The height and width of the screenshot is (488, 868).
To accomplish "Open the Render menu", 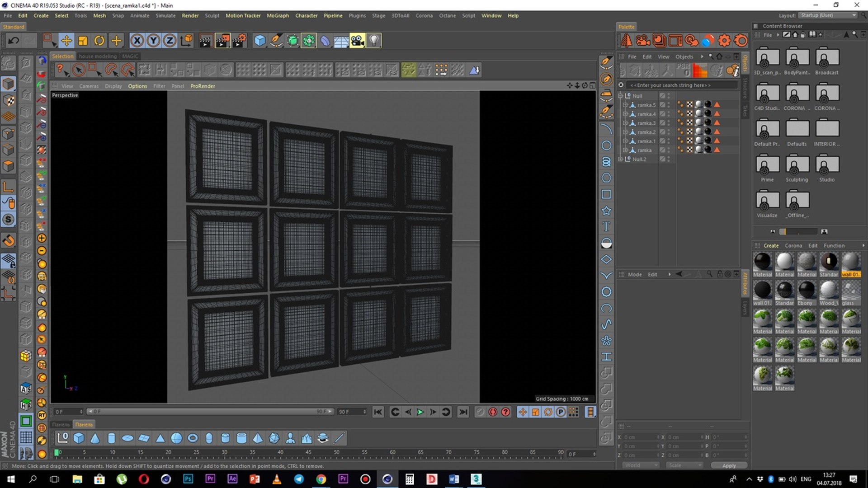I will click(190, 15).
